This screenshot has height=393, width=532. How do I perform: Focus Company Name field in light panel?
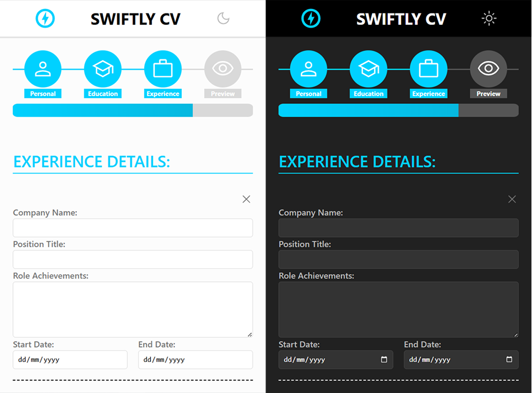(132, 228)
